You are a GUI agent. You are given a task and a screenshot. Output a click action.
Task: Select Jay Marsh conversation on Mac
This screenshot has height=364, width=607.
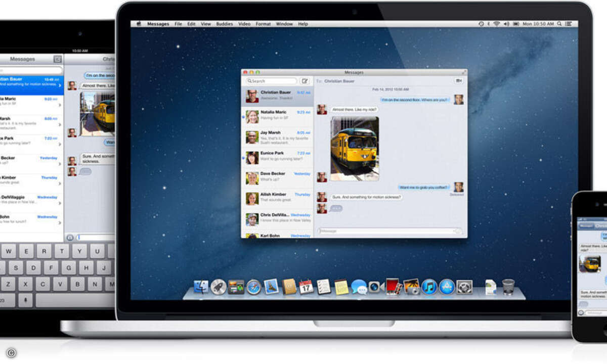(277, 137)
